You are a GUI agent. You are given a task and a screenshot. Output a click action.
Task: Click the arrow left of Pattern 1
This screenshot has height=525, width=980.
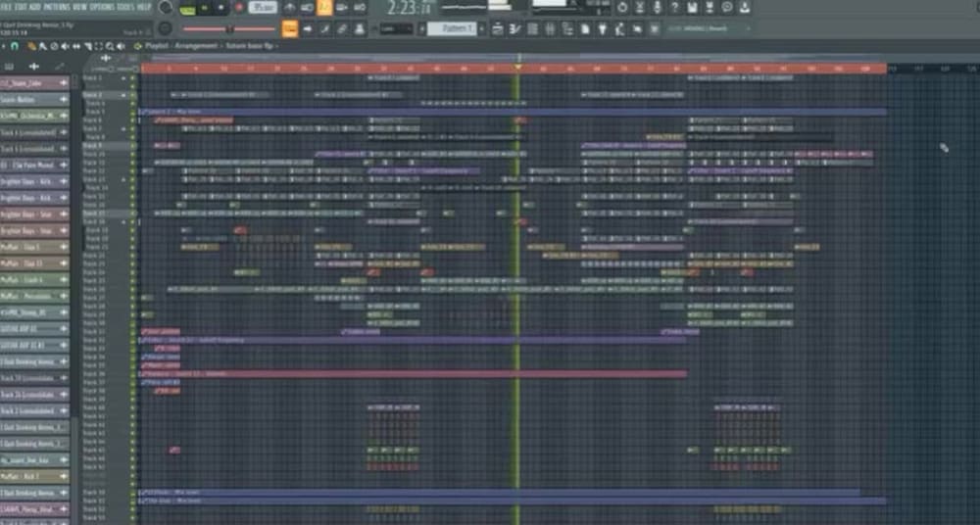click(x=421, y=28)
